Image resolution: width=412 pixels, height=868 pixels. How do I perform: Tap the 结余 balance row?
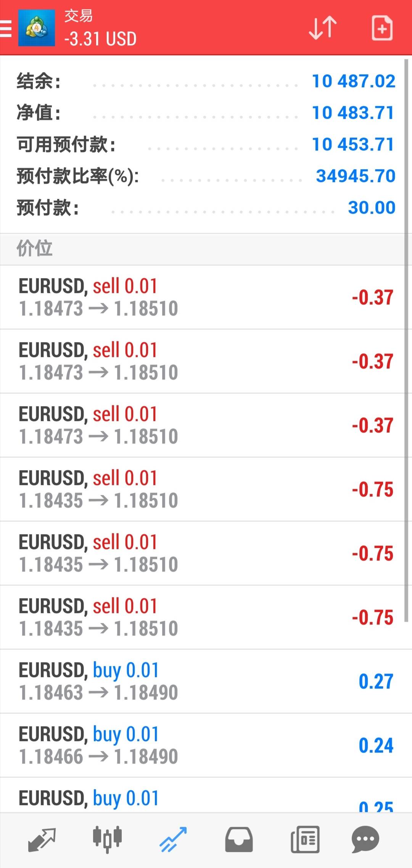pos(202,81)
